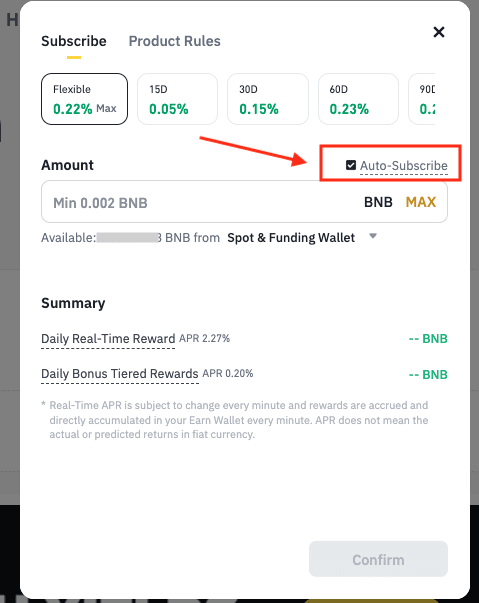Expand the Spot & Funding Wallet dropdown arrow
The height and width of the screenshot is (603, 479).
coord(373,236)
